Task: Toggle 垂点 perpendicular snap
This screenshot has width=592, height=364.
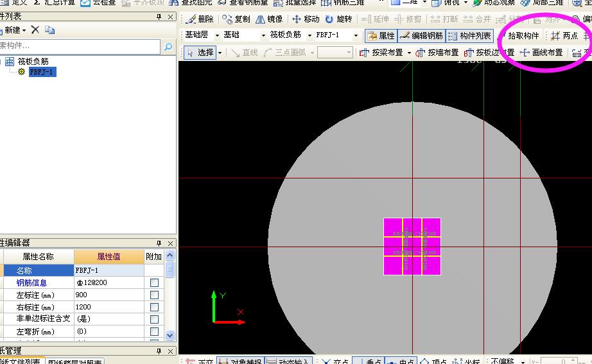Action: point(368,361)
